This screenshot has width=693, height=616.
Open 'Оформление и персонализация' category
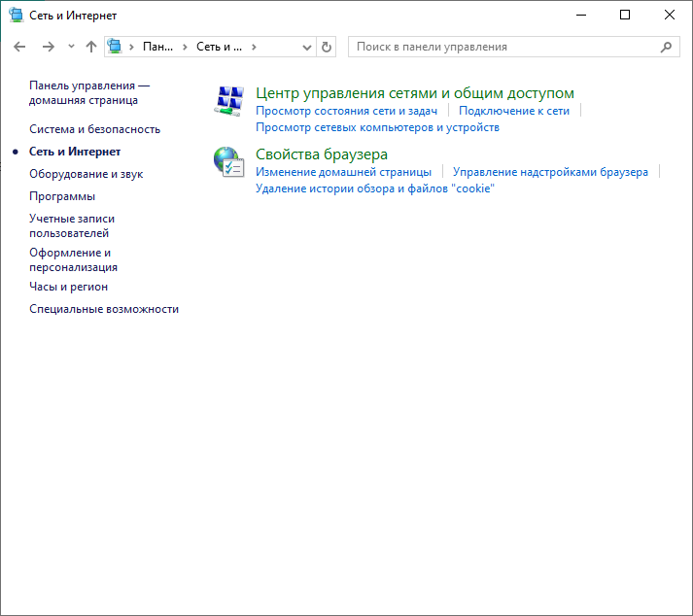point(73,259)
